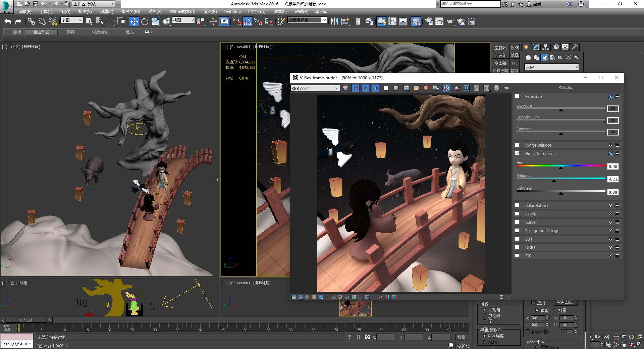This screenshot has height=349, width=644.
Task: Click the Globals... button
Action: pyautogui.click(x=567, y=88)
